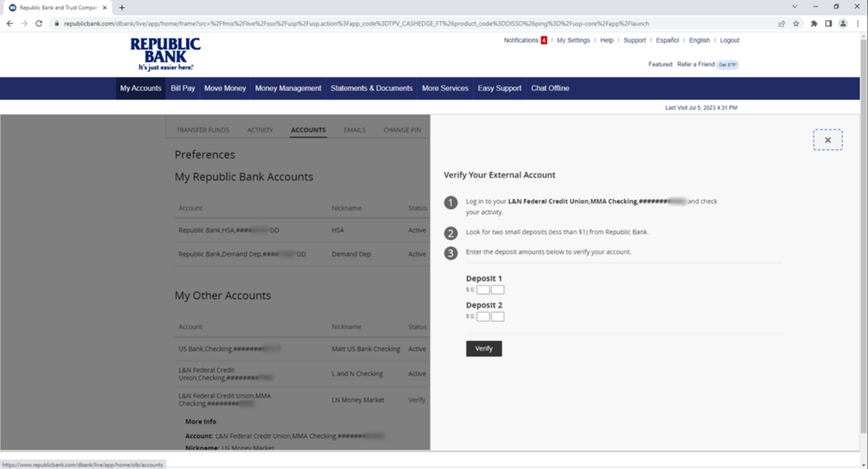Click the browser forward arrow
Viewport: 868px width, 469px height.
[x=24, y=23]
